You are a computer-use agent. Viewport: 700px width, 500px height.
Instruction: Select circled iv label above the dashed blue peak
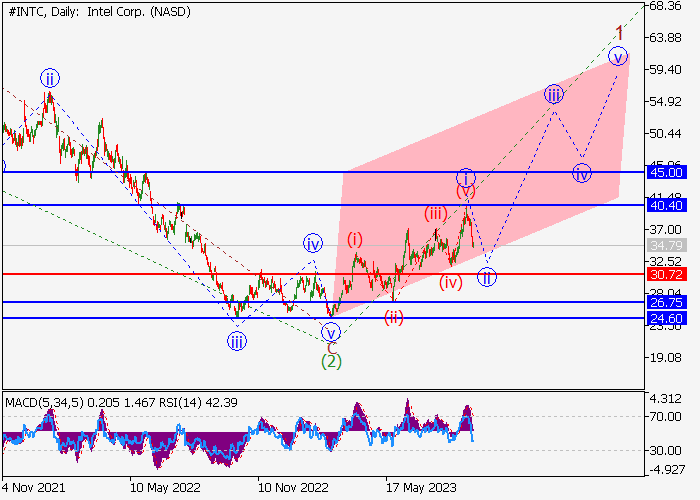point(312,244)
